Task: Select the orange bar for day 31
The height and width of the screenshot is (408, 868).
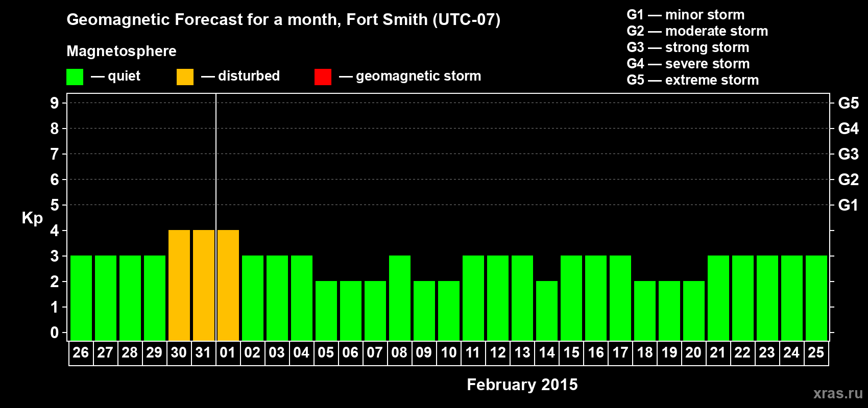Action: click(204, 285)
